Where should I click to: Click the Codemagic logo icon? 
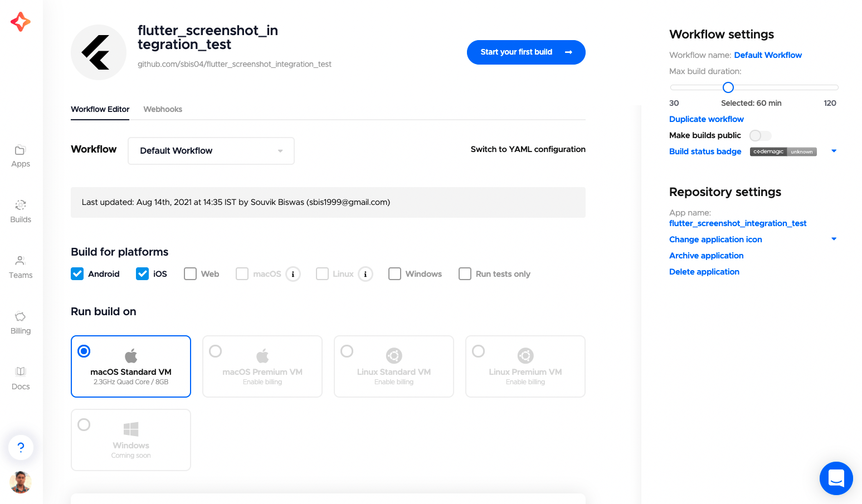[x=21, y=22]
